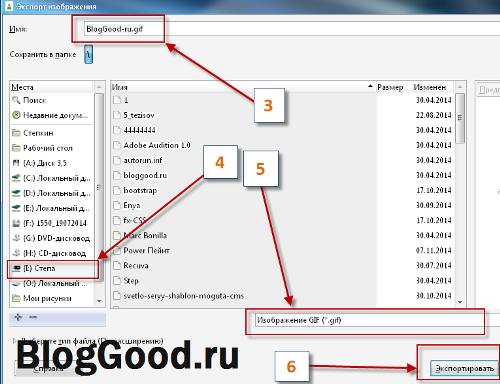Click the Places list scroll-down arrow
This screenshot has width=500, height=384.
(x=99, y=301)
